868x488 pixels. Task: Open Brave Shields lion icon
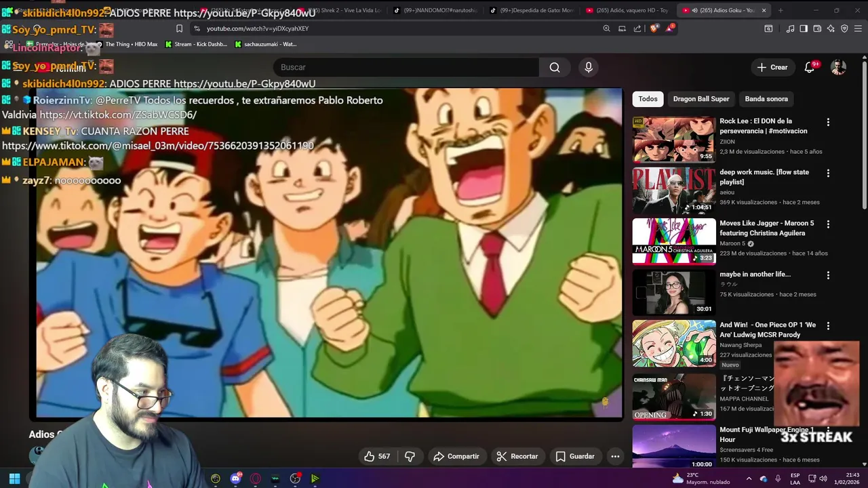654,28
